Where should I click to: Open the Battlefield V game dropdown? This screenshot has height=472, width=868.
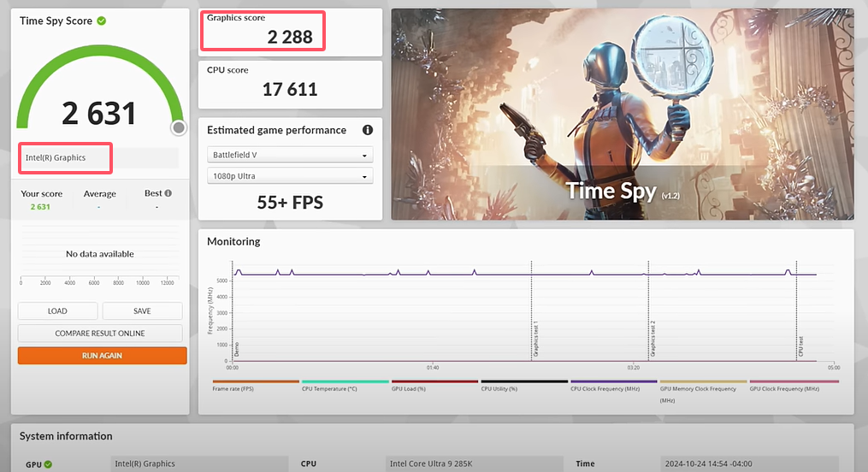click(x=290, y=155)
